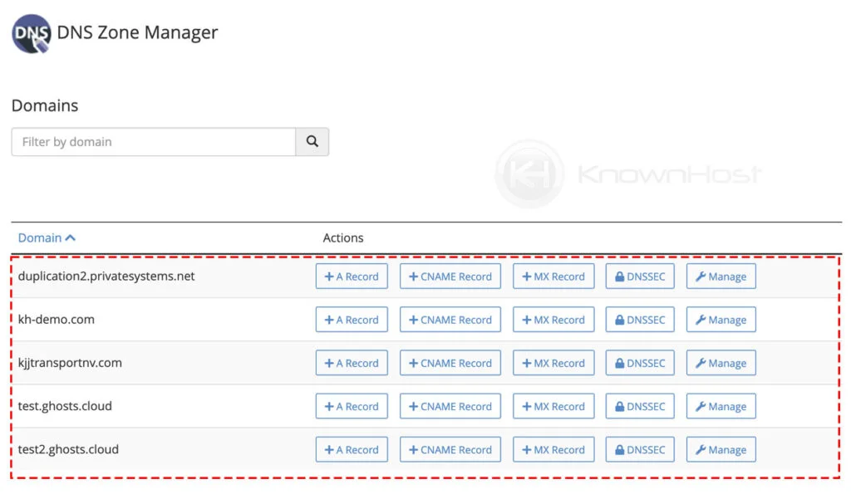The width and height of the screenshot is (851, 504).
Task: Open DNSSEC lock for kh-demo.com
Action: (640, 320)
